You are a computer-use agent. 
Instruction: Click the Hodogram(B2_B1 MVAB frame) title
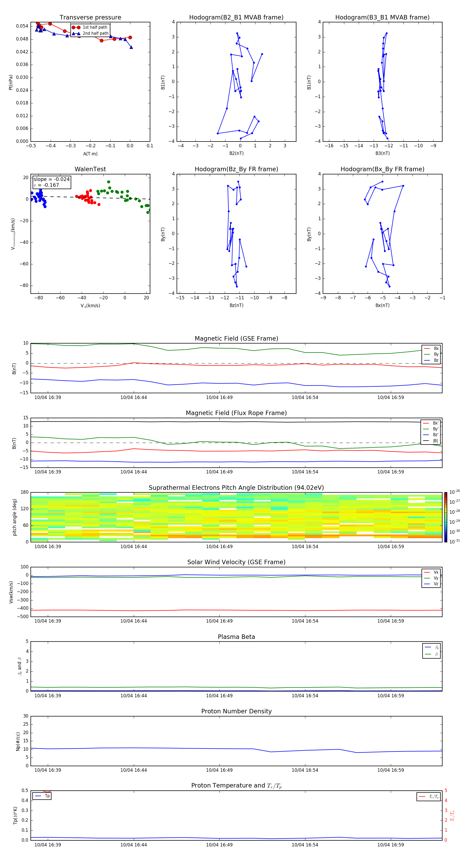[x=236, y=18]
